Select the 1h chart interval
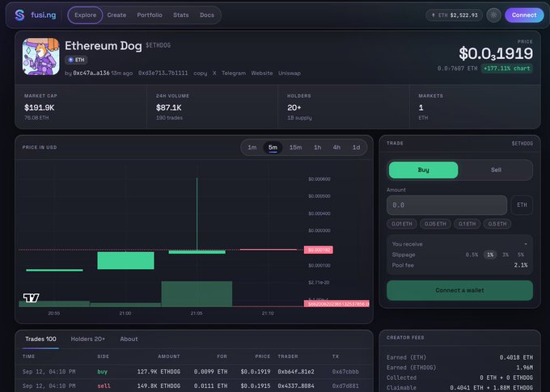Viewport: 550px width, 392px height. [317, 147]
